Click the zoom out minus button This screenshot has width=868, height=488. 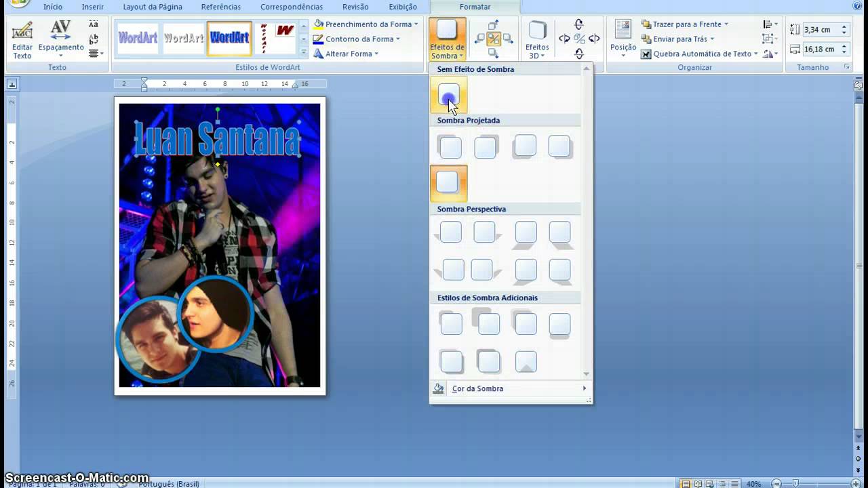point(776,484)
